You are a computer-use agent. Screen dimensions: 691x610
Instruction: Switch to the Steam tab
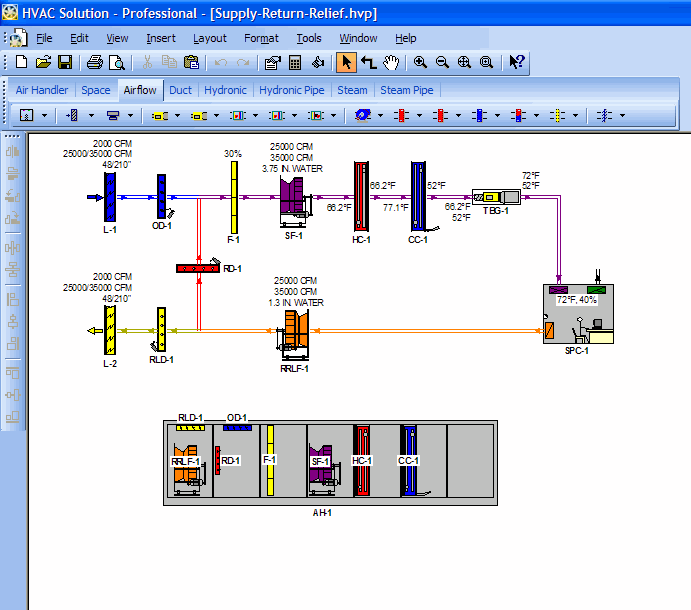[352, 90]
